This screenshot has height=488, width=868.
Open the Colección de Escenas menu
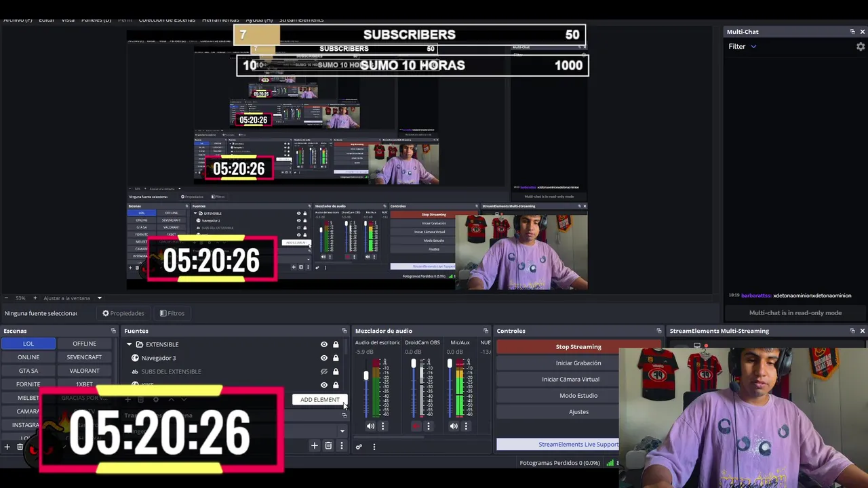tap(167, 20)
